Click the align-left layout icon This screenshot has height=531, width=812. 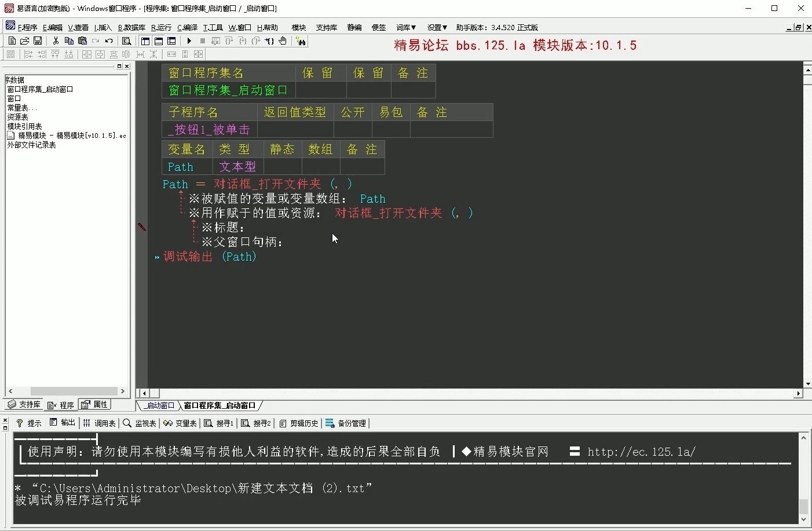(x=28, y=54)
